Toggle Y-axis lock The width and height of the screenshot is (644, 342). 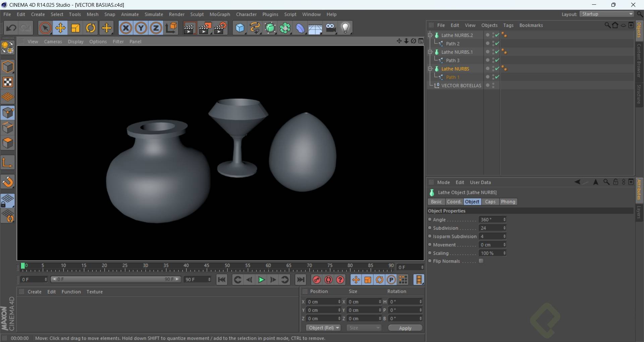point(141,28)
